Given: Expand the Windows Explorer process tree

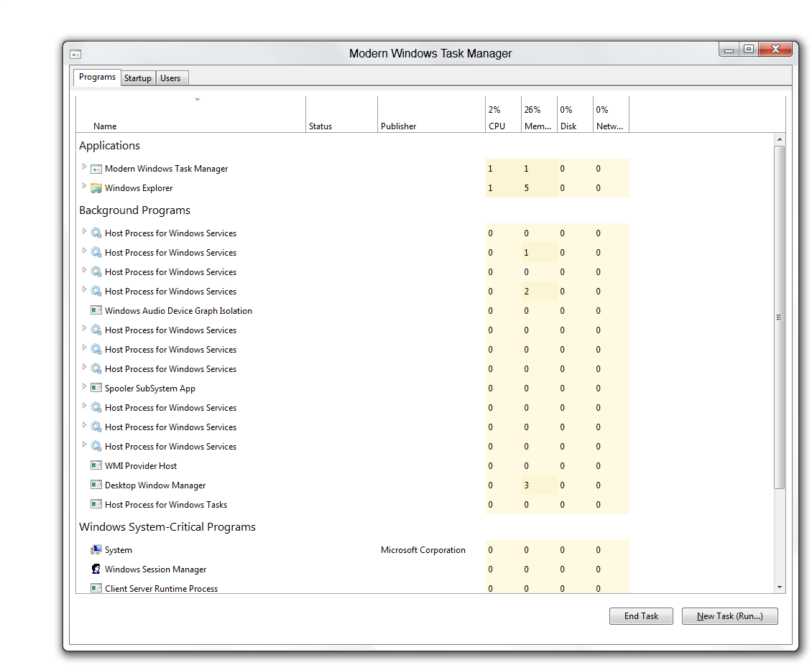Looking at the screenshot, I should click(84, 186).
